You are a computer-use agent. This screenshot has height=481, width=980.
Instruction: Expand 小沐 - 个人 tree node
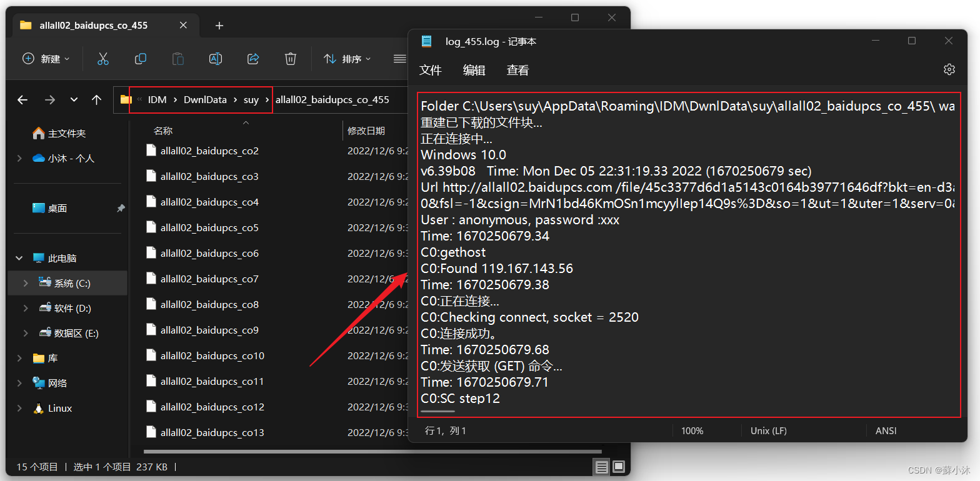[19, 159]
